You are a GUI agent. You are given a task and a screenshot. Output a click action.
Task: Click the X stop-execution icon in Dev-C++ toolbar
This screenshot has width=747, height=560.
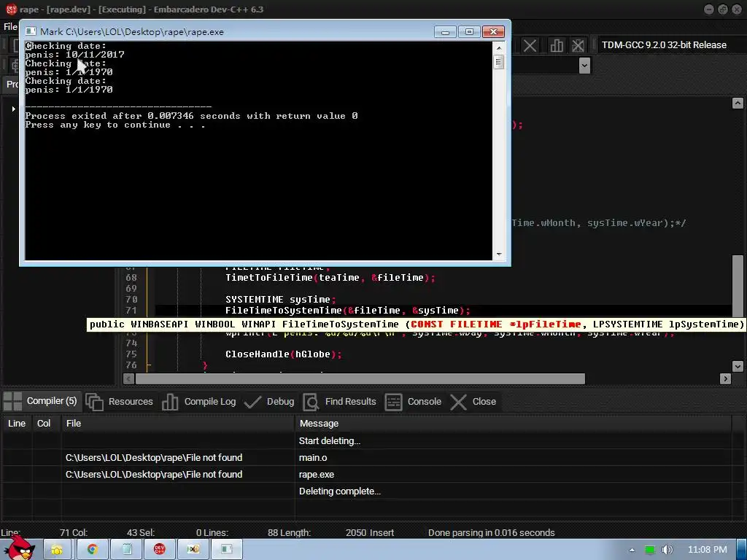pos(530,46)
